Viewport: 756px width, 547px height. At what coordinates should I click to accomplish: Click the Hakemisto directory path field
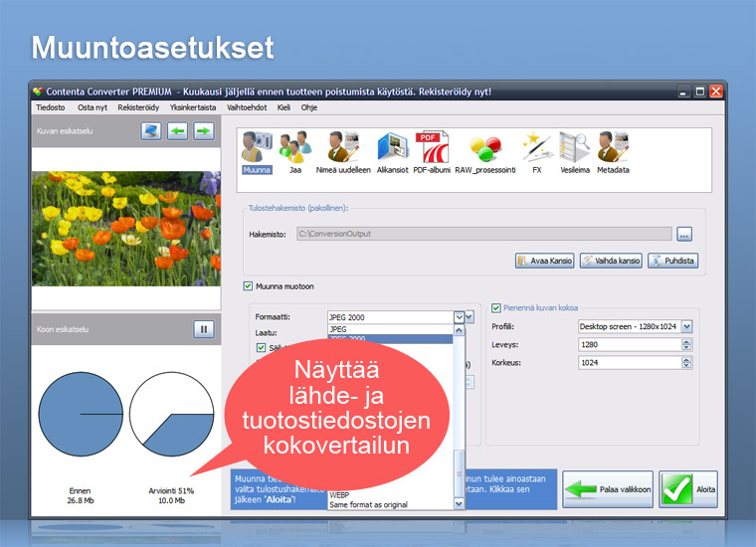point(484,235)
